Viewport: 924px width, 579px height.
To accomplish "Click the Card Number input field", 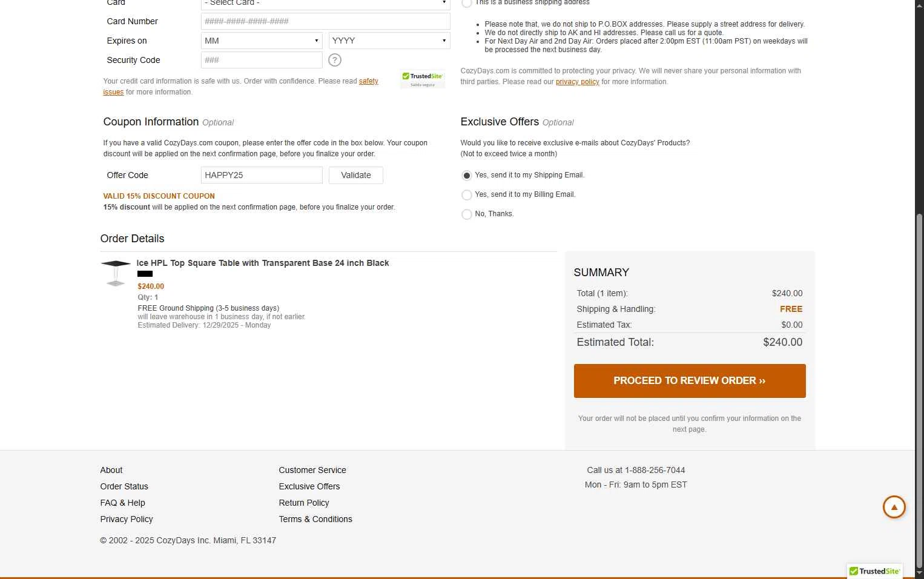I will [326, 21].
